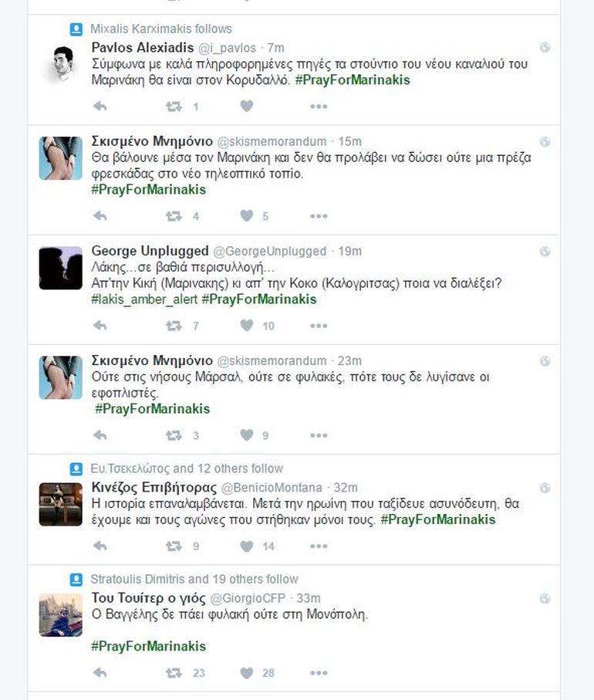Like the GiorgioCFP tweet with 28 likes
This screenshot has width=594, height=700.
tap(246, 673)
